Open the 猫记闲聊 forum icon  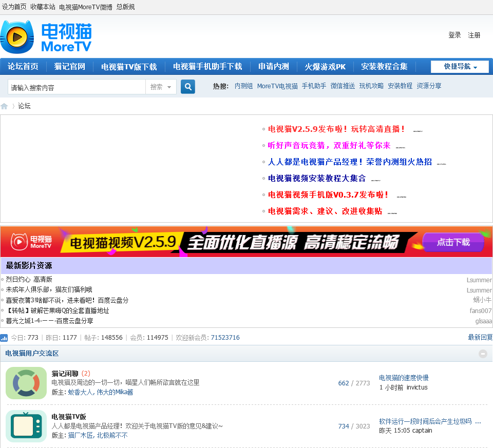pyautogui.click(x=26, y=383)
